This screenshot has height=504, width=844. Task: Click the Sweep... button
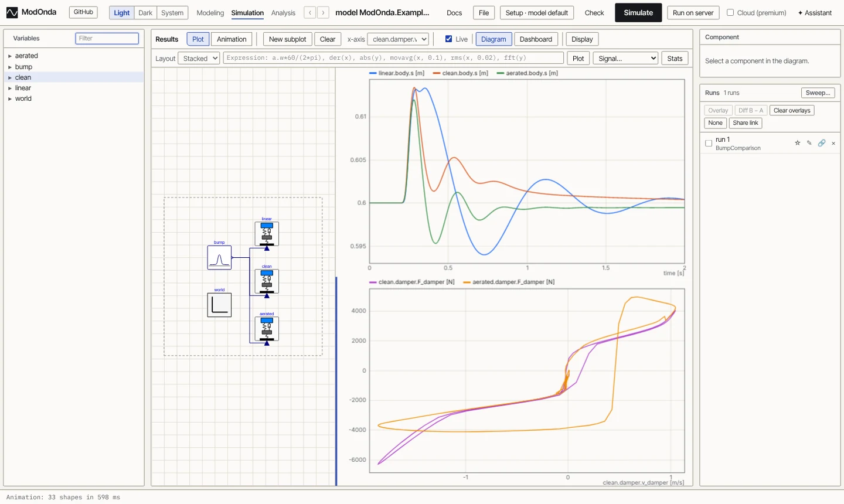coord(818,93)
